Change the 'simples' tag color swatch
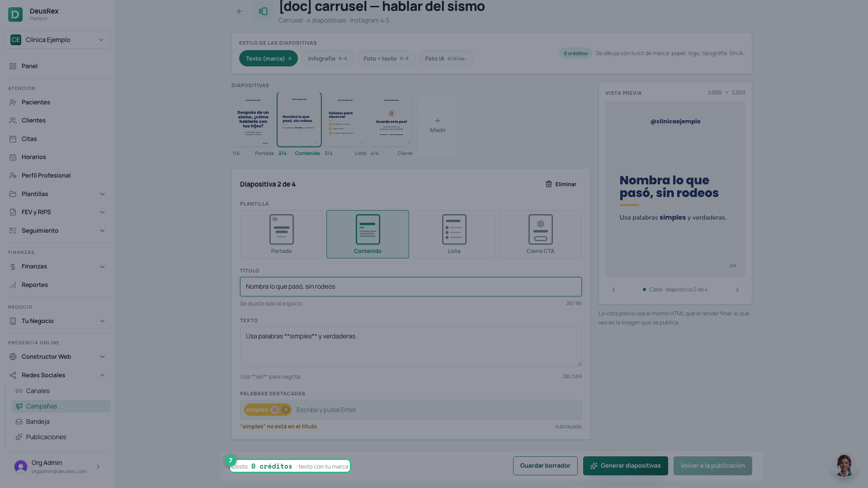Image resolution: width=868 pixels, height=488 pixels. point(275,410)
